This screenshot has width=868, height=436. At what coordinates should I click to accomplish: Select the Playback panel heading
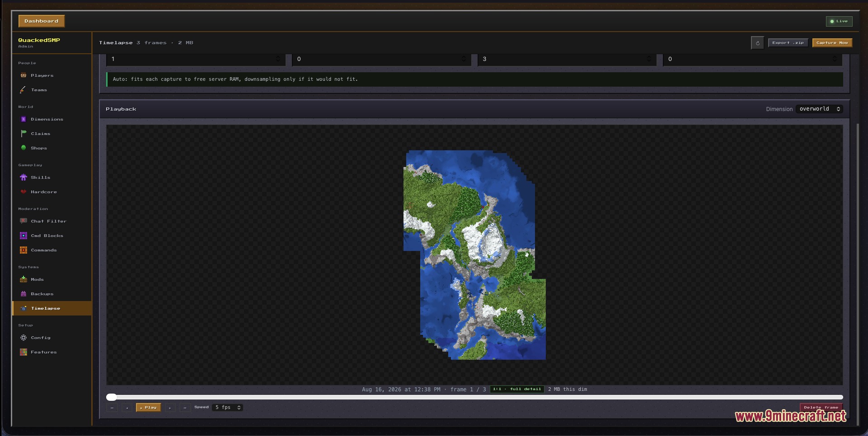(121, 109)
